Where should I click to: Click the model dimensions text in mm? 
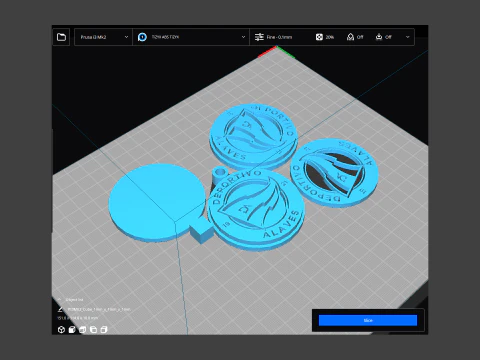coord(78,318)
